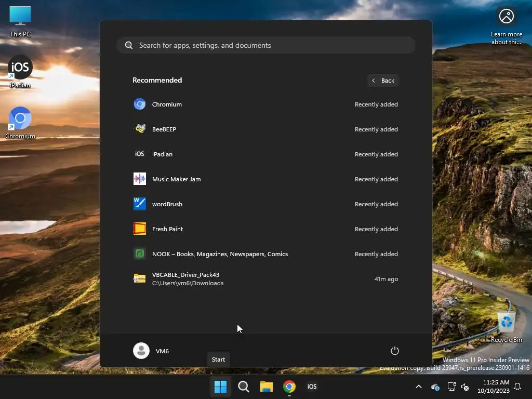Open File Explorer from the taskbar

click(267, 387)
